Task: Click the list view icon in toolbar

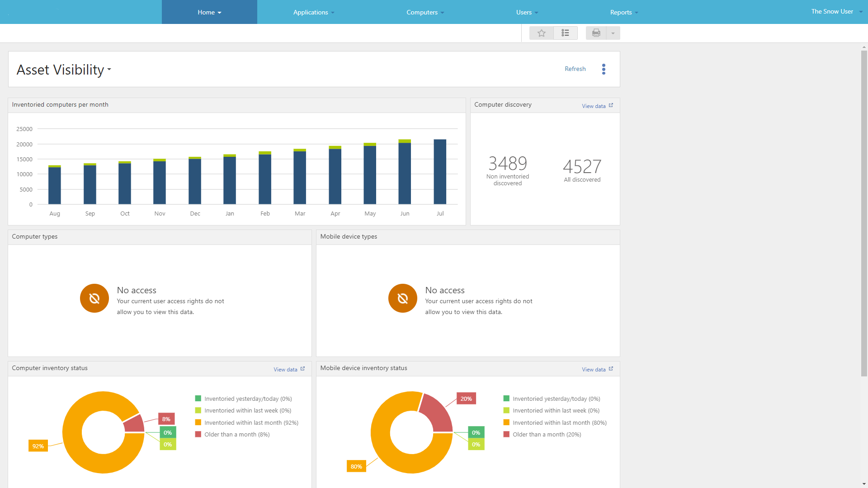Action: pos(565,33)
